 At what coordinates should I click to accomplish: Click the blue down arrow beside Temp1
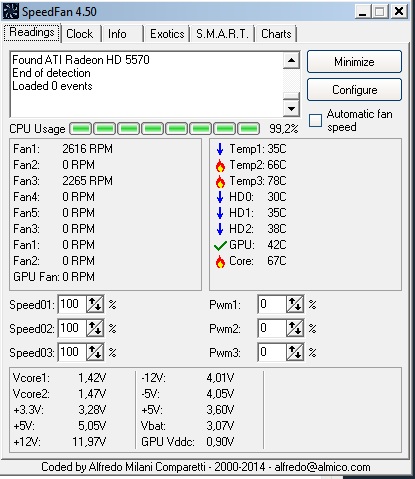(x=220, y=149)
